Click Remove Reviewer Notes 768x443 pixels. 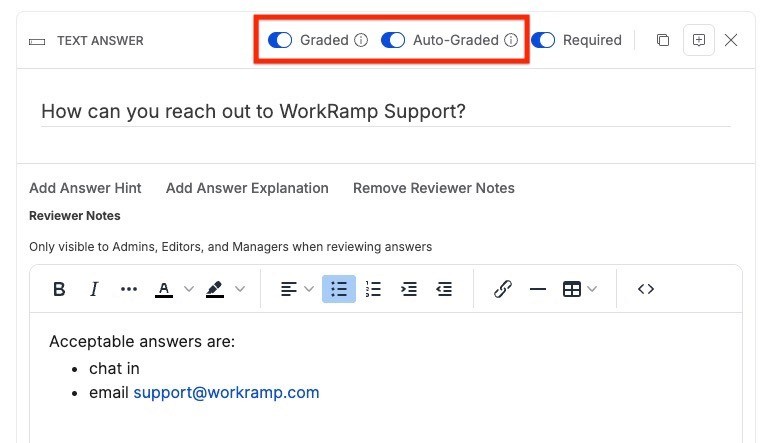tap(434, 188)
